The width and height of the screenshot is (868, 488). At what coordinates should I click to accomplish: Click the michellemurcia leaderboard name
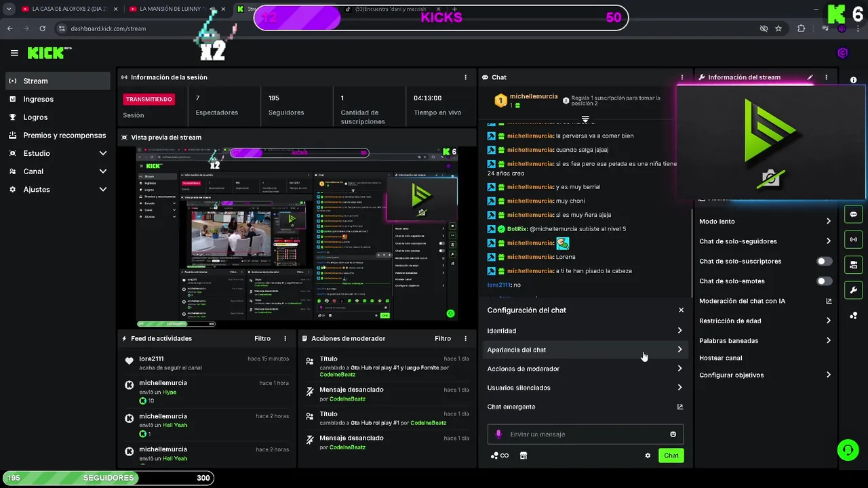[533, 97]
